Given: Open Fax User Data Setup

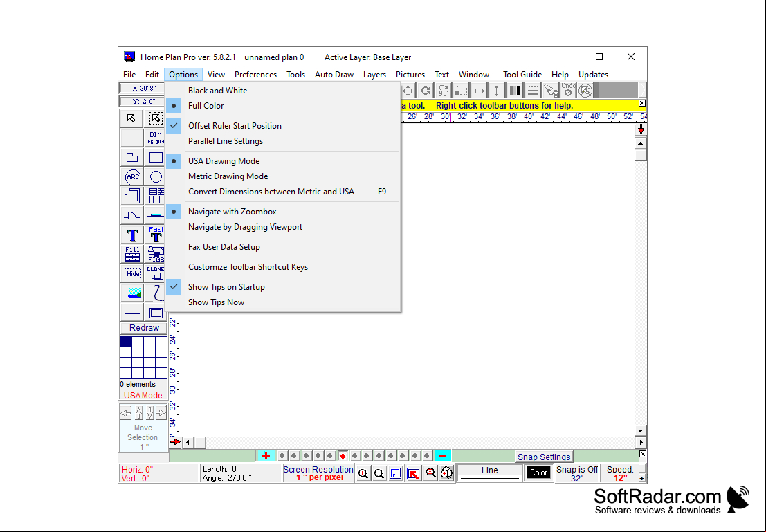Looking at the screenshot, I should 283,247.
